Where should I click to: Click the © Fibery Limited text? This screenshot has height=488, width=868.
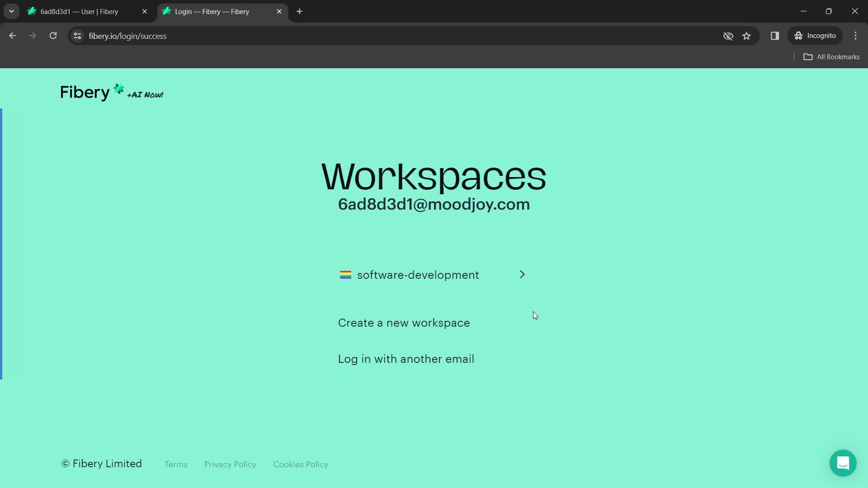pos(102,464)
